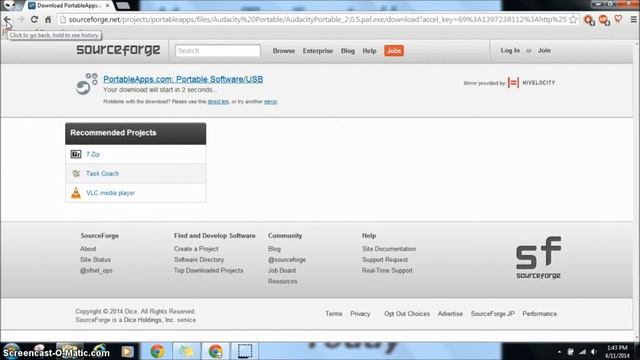The height and width of the screenshot is (360, 640).
Task: Go back using the browser back arrow
Action: point(7,20)
